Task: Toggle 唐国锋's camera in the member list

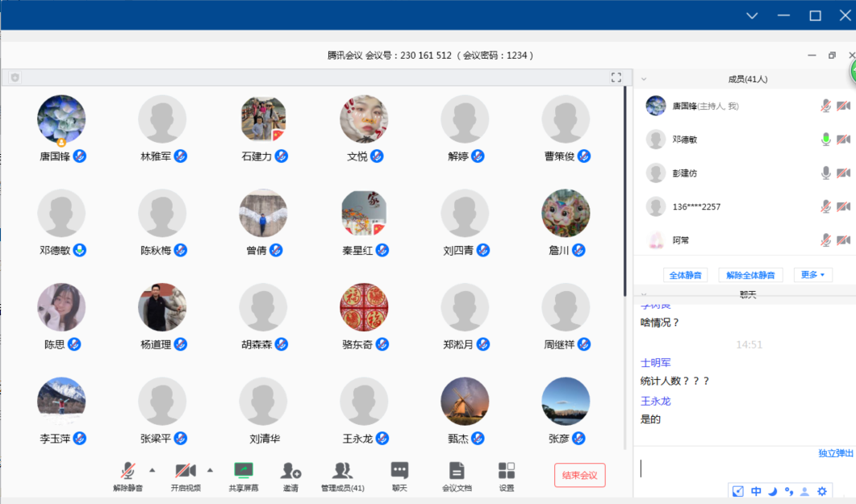Action: [x=843, y=106]
